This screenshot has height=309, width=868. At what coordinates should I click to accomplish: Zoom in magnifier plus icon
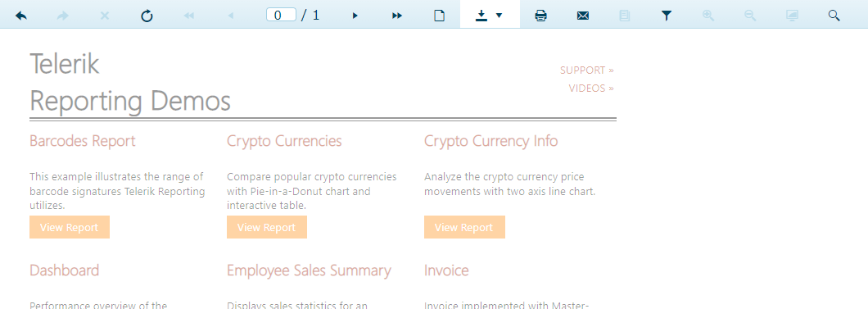pyautogui.click(x=708, y=16)
